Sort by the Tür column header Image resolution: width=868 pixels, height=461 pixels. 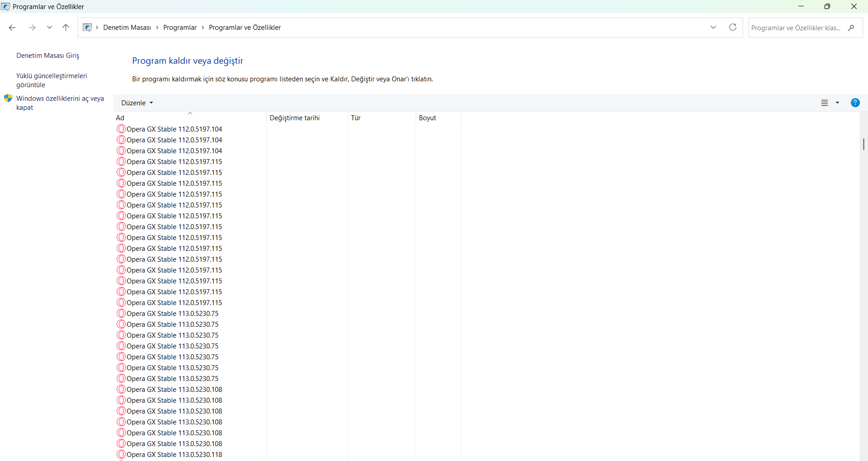pos(382,118)
